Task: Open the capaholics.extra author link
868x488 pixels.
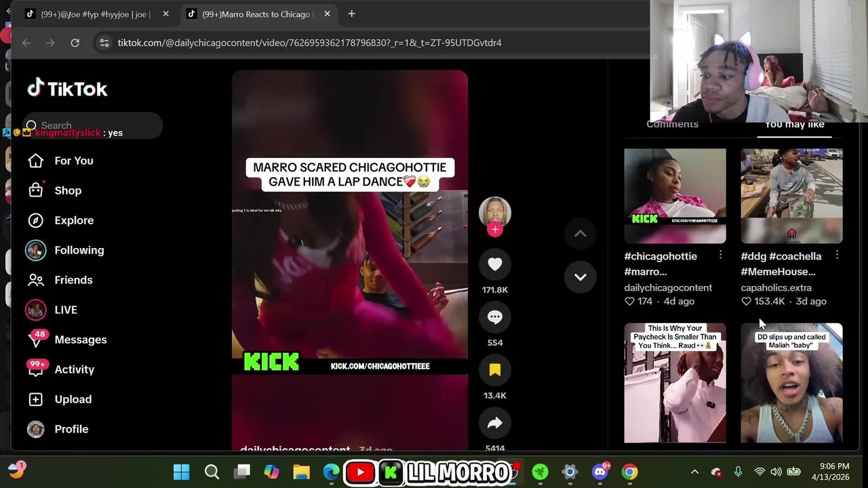Action: click(776, 287)
